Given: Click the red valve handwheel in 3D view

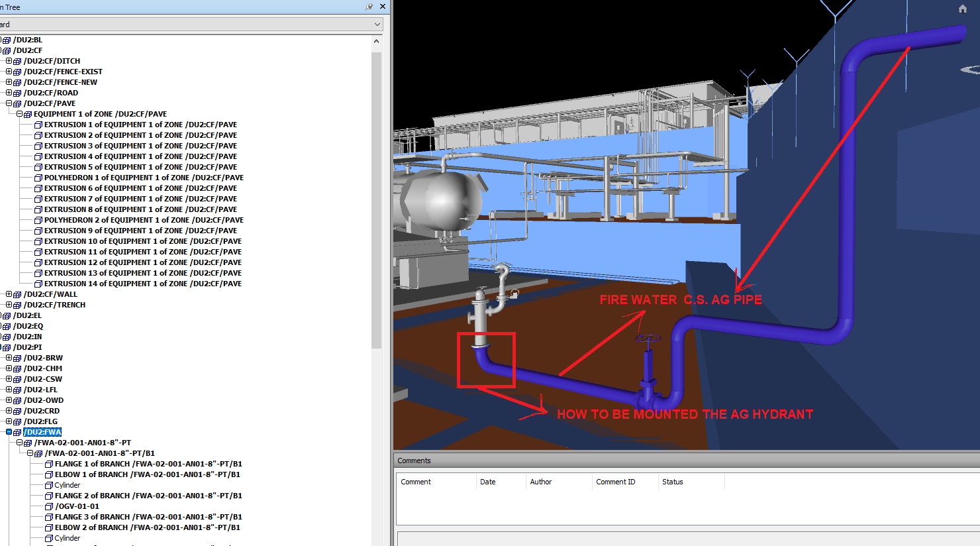Looking at the screenshot, I should tap(648, 339).
